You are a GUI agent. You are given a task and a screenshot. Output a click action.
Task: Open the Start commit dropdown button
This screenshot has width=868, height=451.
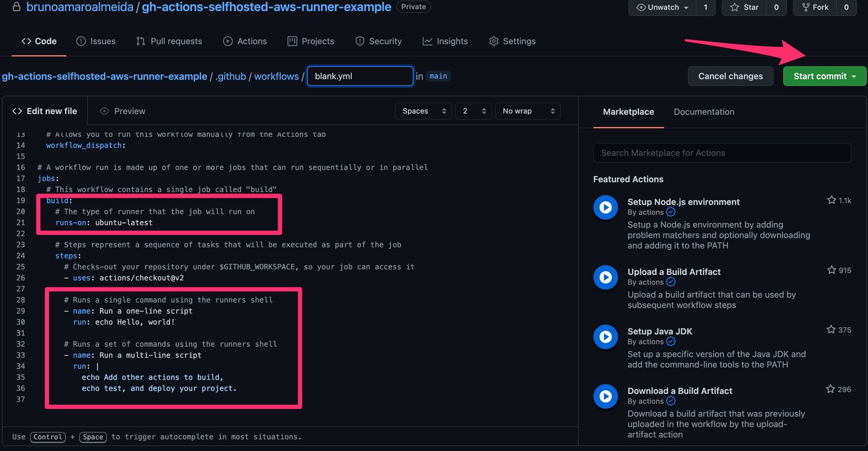(x=825, y=76)
